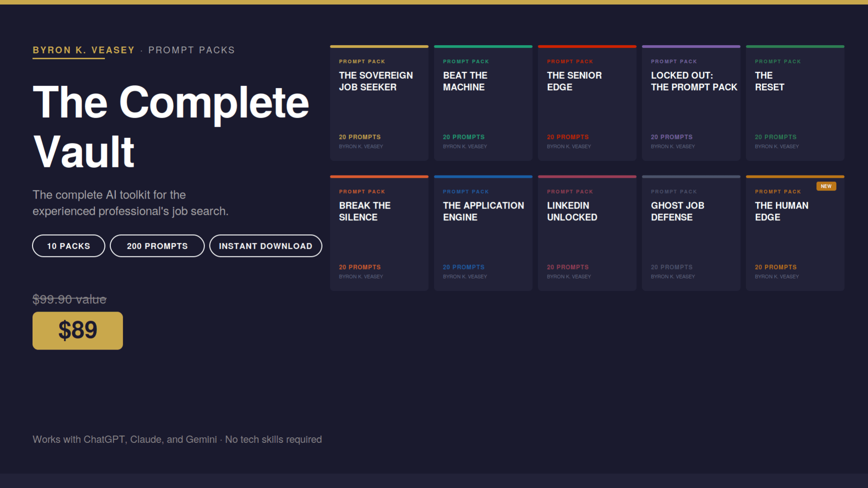Open The Sovereign Job Seeker pack card
868x488 pixels.
(x=379, y=103)
